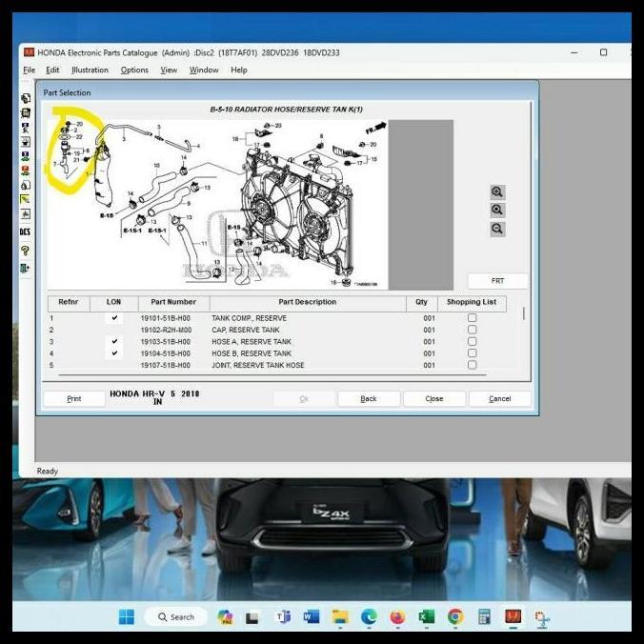Open help via question mark toolbar icon
This screenshot has height=644, width=644.
pos(25,251)
